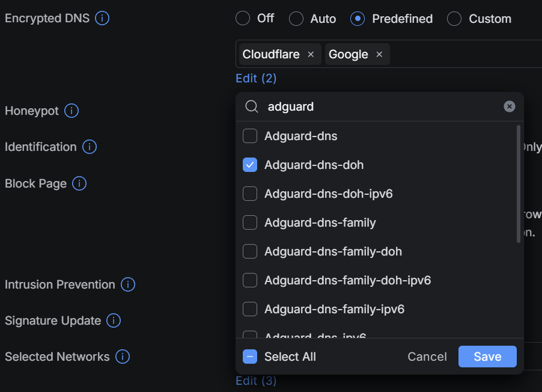Screen dimensions: 542x392
Task: Clear the adguard search text
Action: click(509, 106)
